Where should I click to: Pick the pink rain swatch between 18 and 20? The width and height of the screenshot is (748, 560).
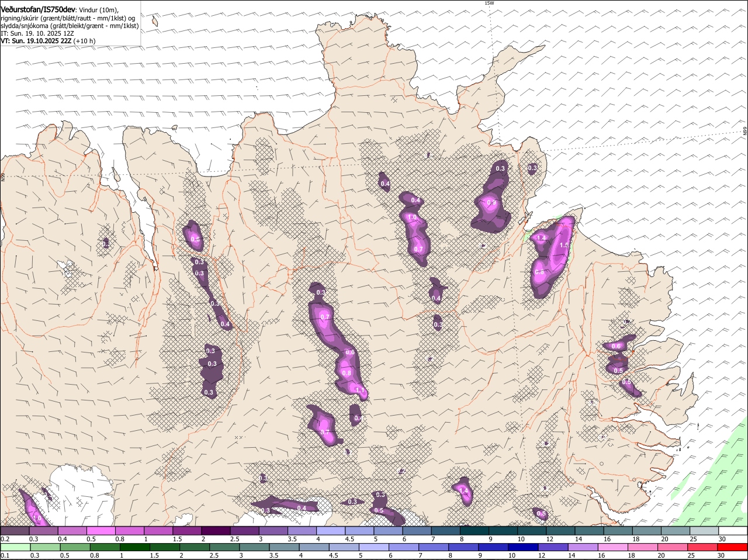(642, 547)
